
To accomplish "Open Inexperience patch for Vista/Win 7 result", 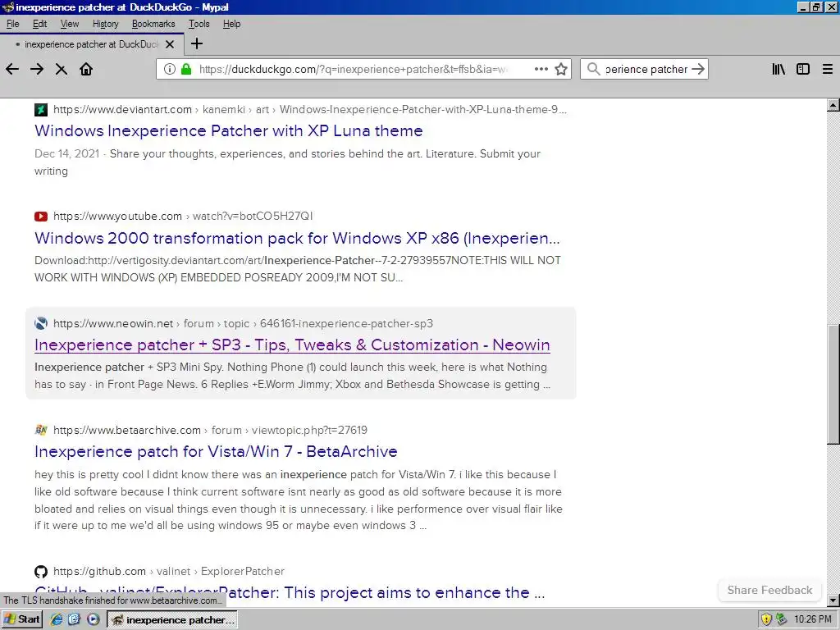I will point(216,452).
